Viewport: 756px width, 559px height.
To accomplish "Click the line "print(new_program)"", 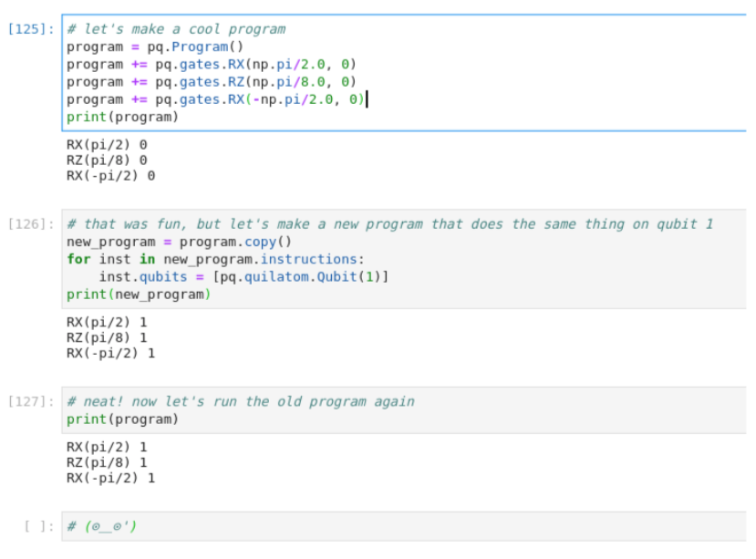I will pyautogui.click(x=139, y=295).
